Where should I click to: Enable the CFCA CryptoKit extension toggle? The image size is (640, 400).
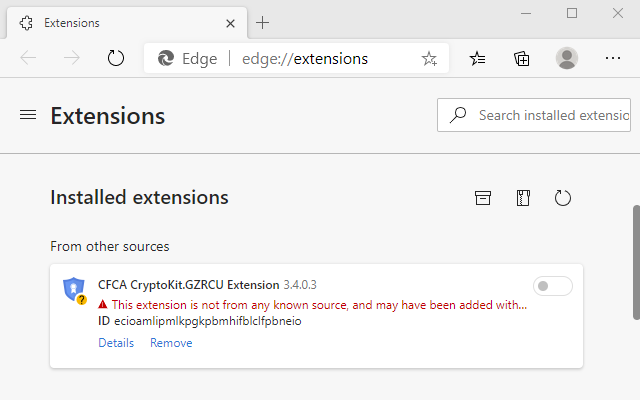pyautogui.click(x=553, y=287)
